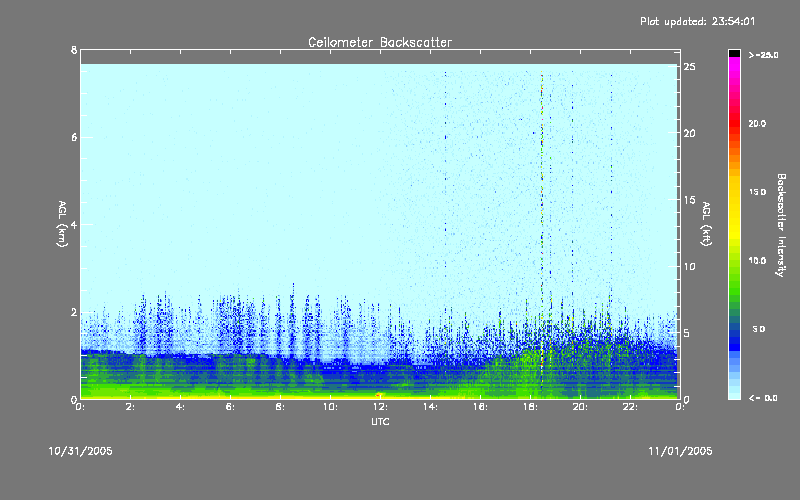Click the 10.0 colorbar tick label
This screenshot has height=500, width=800.
[757, 261]
